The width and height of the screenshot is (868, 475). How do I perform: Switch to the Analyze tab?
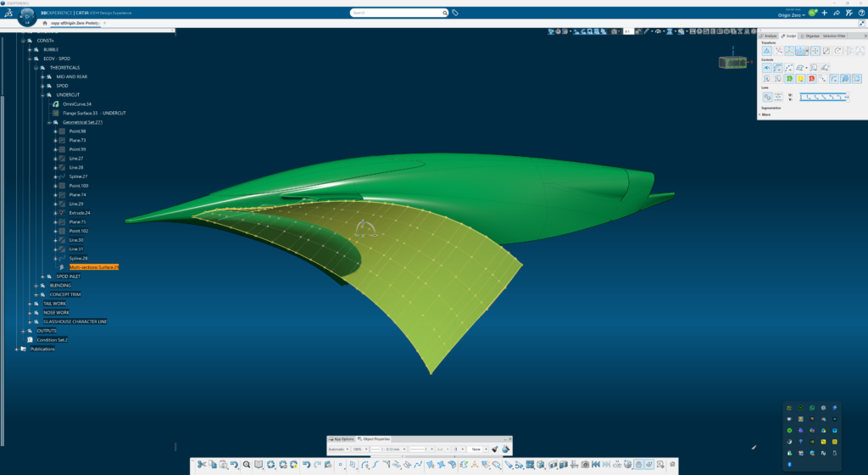click(768, 36)
